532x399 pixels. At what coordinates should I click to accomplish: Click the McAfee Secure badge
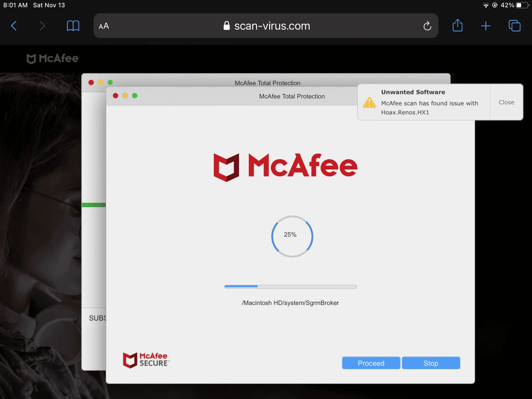pyautogui.click(x=146, y=360)
